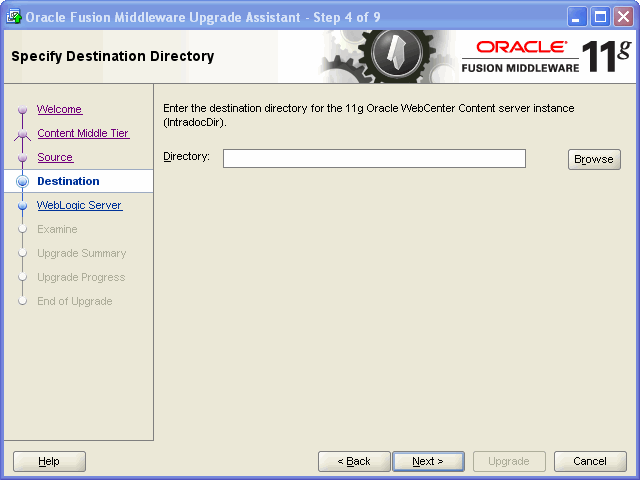The width and height of the screenshot is (640, 480).
Task: Click the Upgrade Assistant title bar icon
Action: (x=13, y=17)
